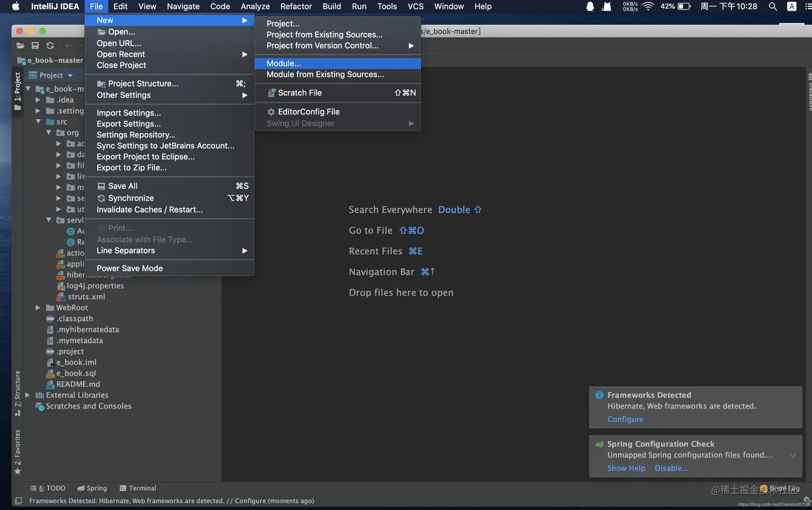Click the Synchronize toolbar icon
Image resolution: width=812 pixels, height=510 pixels.
(x=50, y=46)
